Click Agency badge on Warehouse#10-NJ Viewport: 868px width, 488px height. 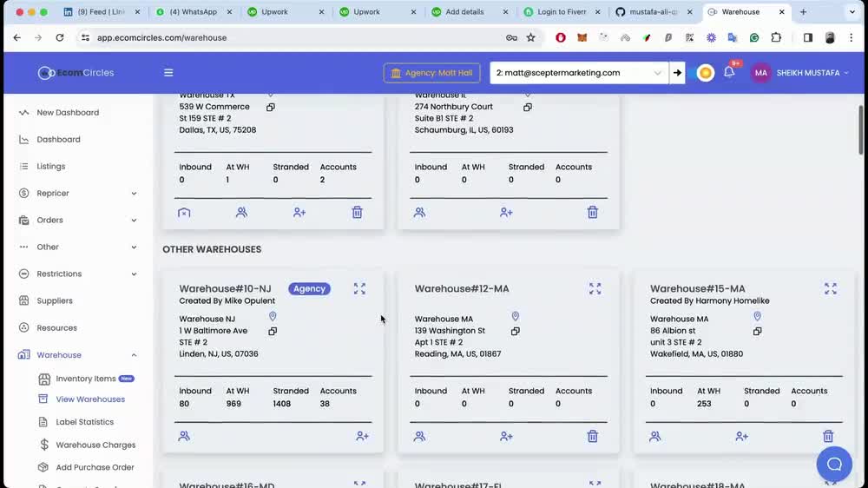click(310, 288)
